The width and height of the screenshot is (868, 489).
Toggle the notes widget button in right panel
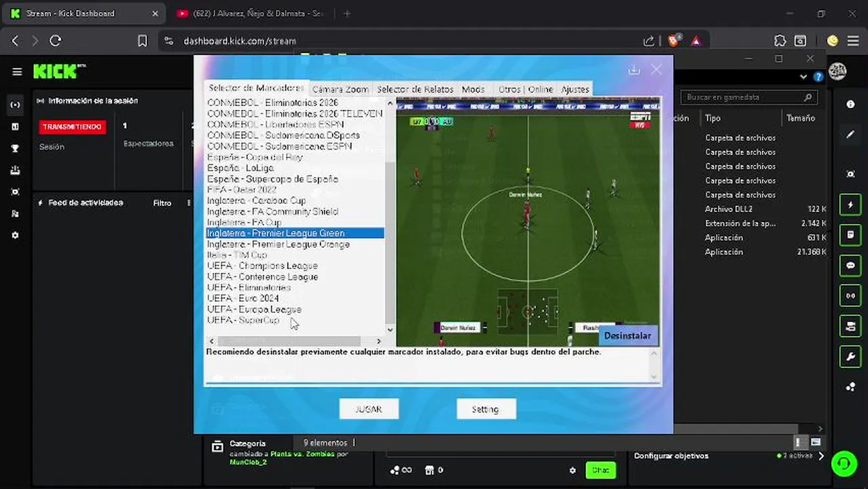[x=850, y=235]
